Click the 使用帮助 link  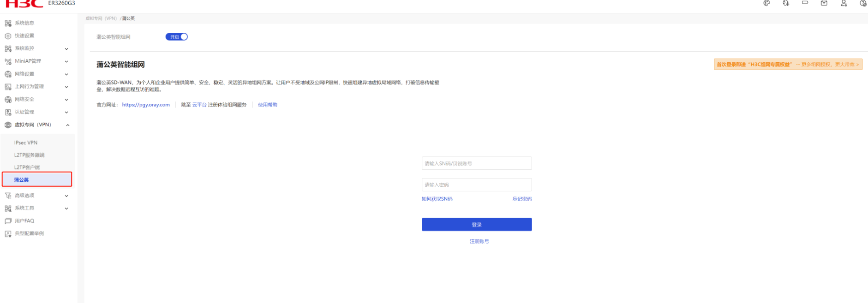click(268, 105)
